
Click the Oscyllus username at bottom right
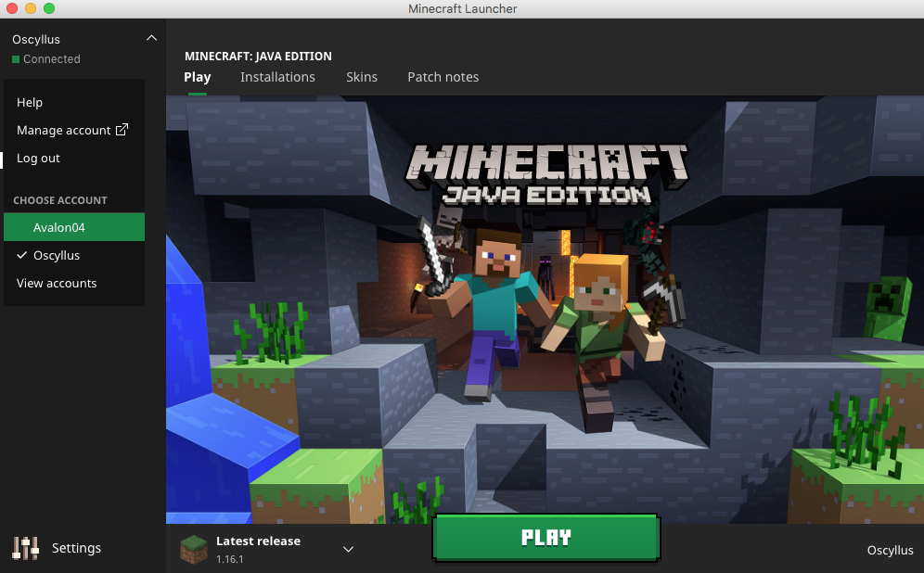pyautogui.click(x=890, y=550)
